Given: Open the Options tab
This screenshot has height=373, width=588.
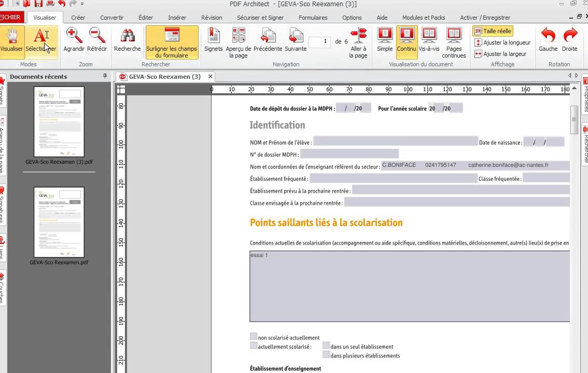Looking at the screenshot, I should tap(352, 18).
